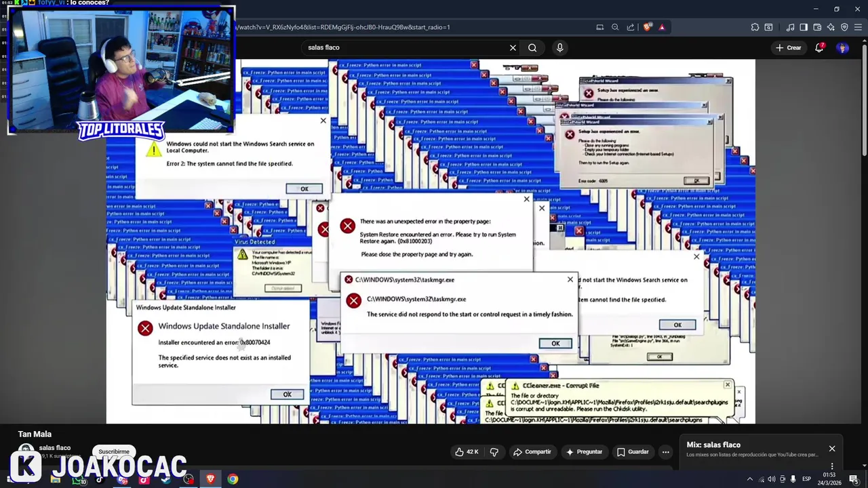This screenshot has width=868, height=488.
Task: Close the taskmgr.exe error dialog
Action: coord(570,279)
